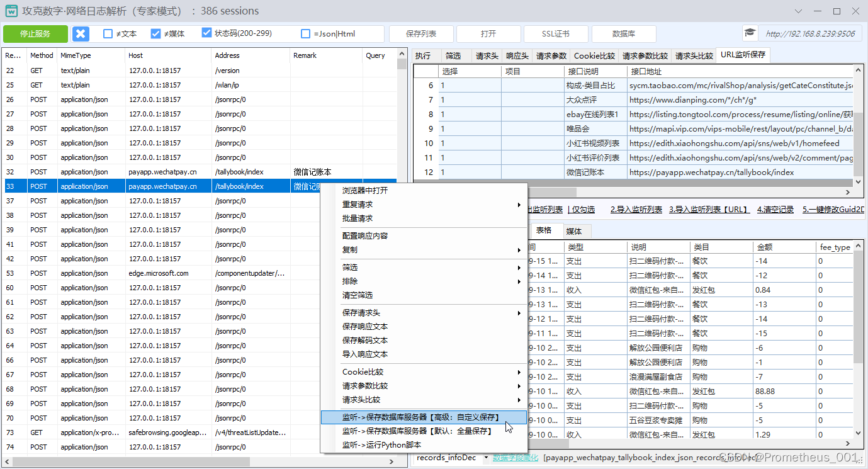Select 监听->保存数据库服务器【高级：自定义保存】
The image size is (868, 469).
click(423, 417)
